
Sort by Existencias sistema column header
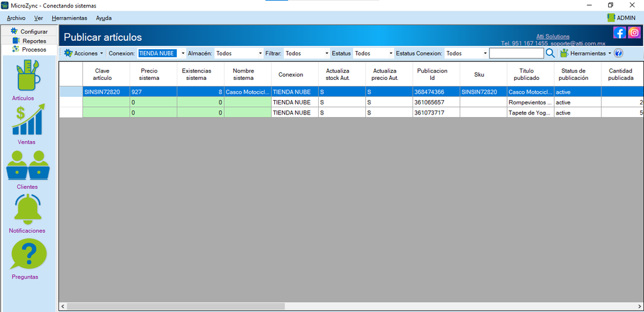(x=201, y=74)
